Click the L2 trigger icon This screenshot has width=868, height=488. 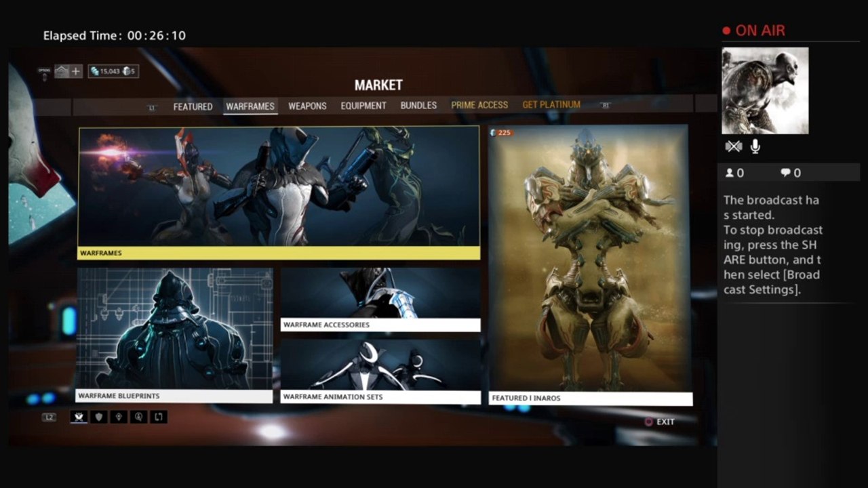pos(49,417)
